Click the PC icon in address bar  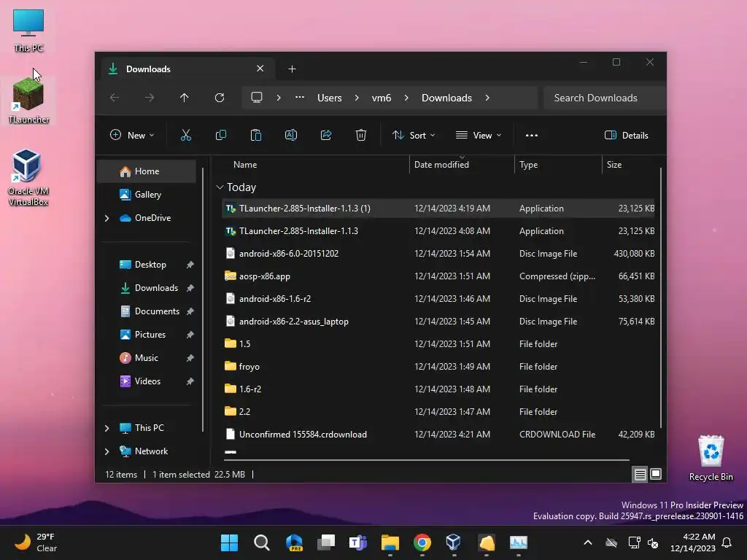click(x=257, y=98)
